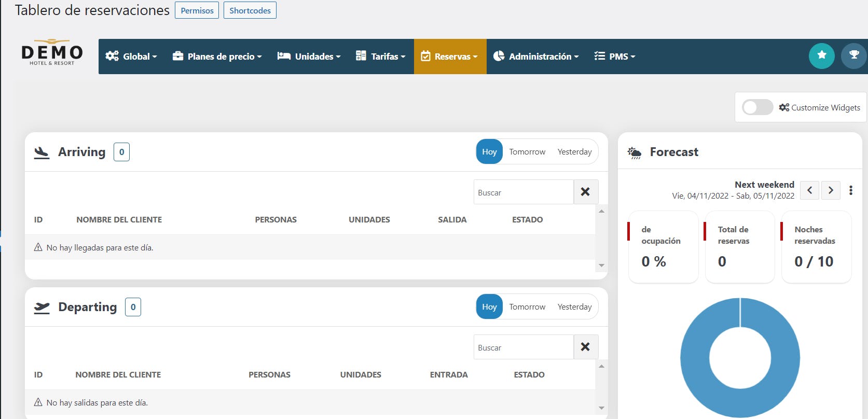Select Hoy in Departing widget
This screenshot has height=419, width=868.
[489, 306]
